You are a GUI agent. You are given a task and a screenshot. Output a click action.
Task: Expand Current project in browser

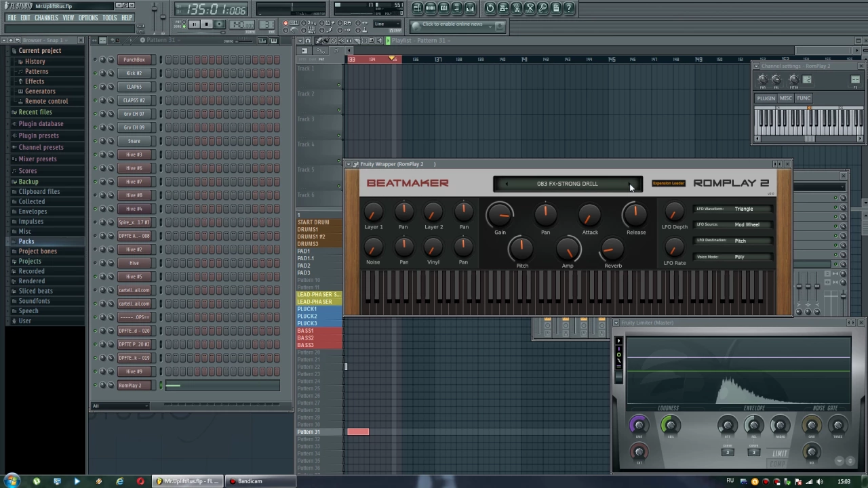point(39,51)
